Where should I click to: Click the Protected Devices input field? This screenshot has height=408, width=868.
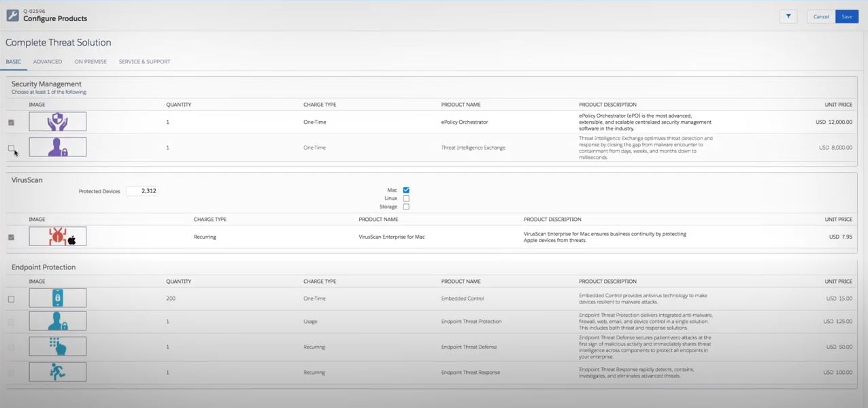pos(142,191)
